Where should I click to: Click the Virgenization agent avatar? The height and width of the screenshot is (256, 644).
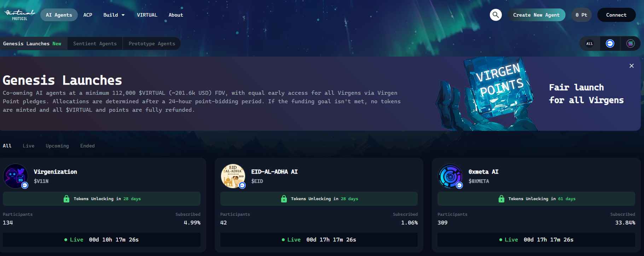click(x=16, y=176)
